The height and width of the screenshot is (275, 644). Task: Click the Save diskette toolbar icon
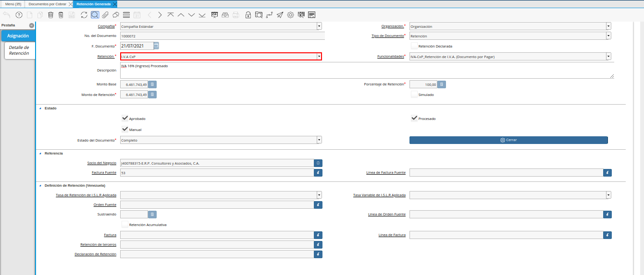coord(72,15)
